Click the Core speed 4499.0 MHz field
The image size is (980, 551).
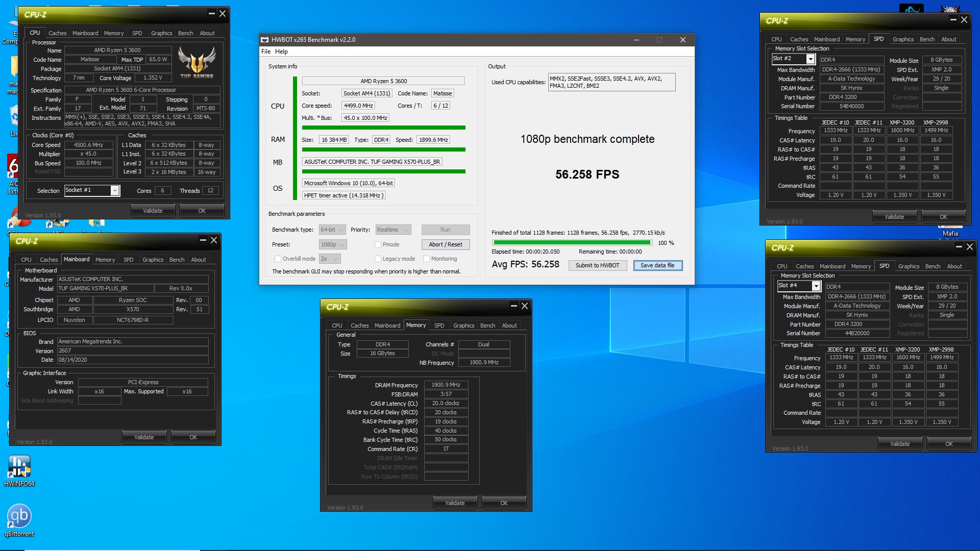358,106
